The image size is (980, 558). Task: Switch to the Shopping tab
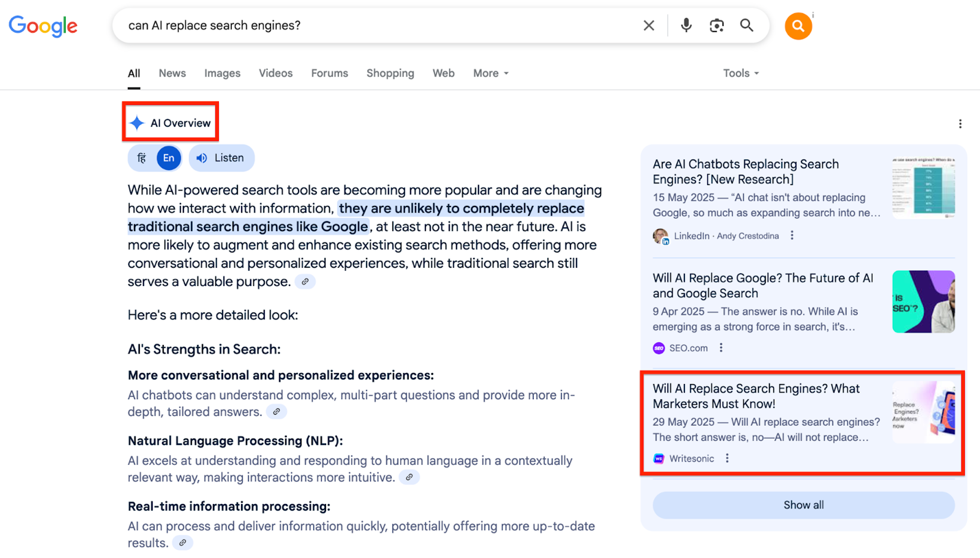point(390,73)
